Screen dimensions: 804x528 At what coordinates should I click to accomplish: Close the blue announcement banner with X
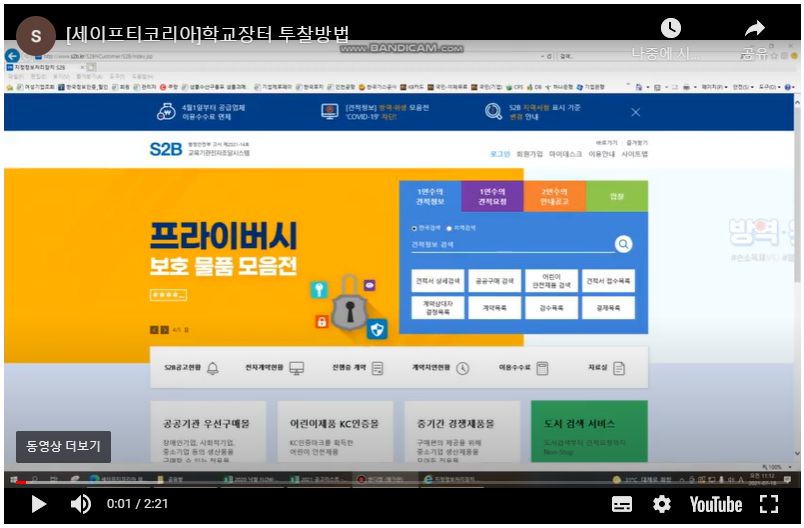[x=635, y=112]
